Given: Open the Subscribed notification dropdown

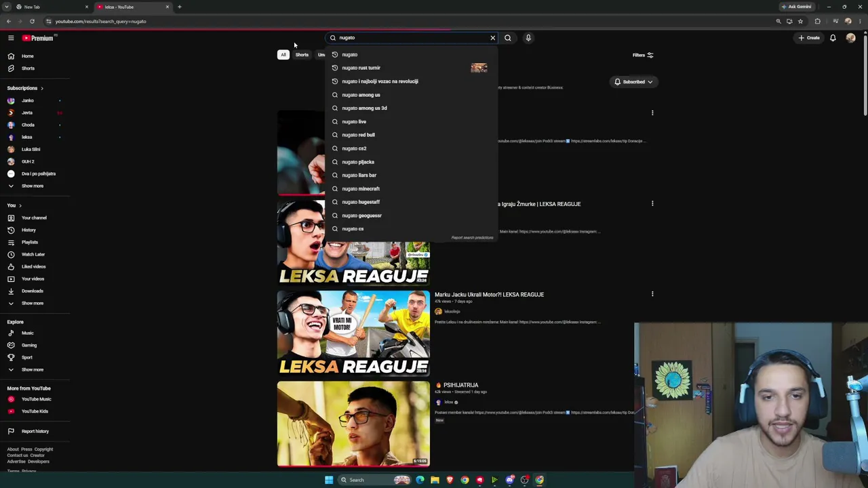Looking at the screenshot, I should 633,82.
